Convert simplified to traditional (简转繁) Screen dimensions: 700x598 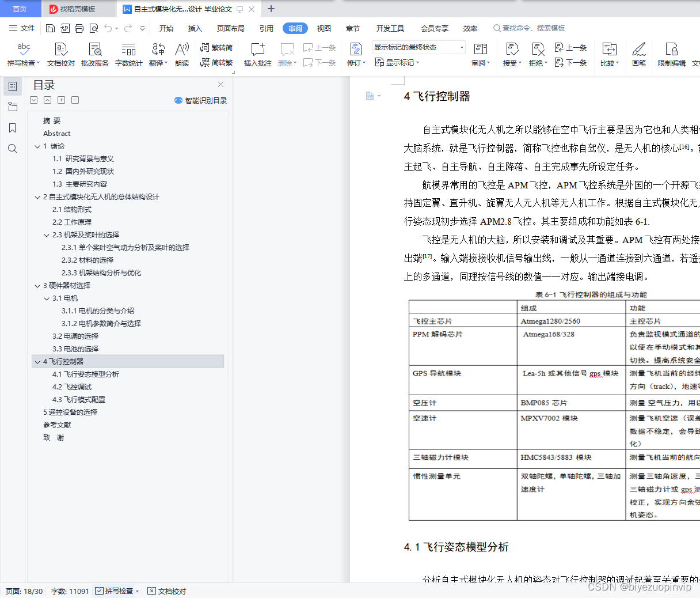(216, 62)
